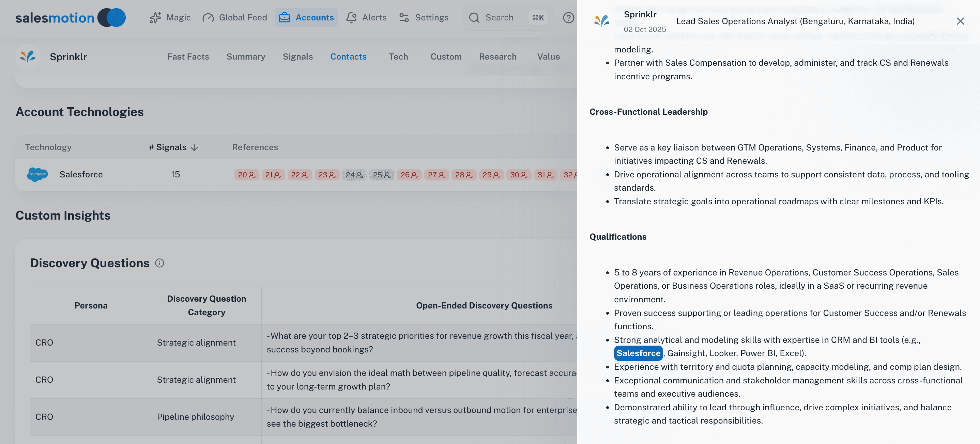Screen dimensions: 980x444
Task: Click the Magic sparkle icon
Action: (155, 17)
